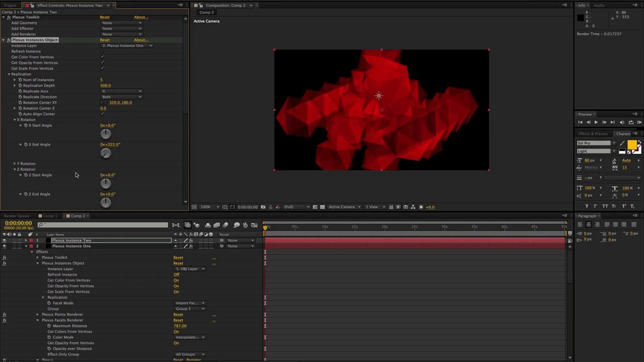The height and width of the screenshot is (362, 644).
Task: Toggle the Refresh Instance checkbox
Action: [102, 51]
